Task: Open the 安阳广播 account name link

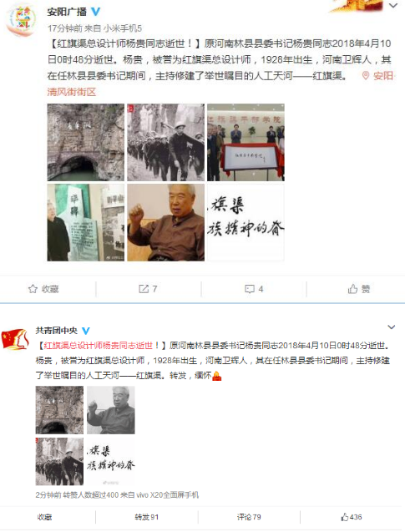Action: pos(67,12)
